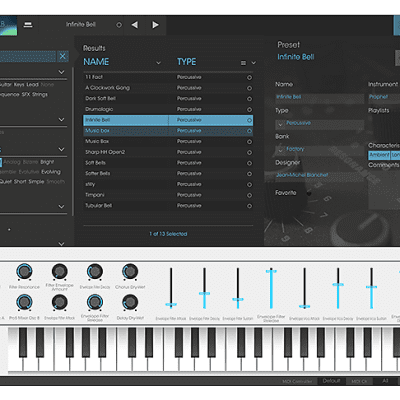Image resolution: width=400 pixels, height=400 pixels.
Task: Open the Default MIDI controller menu
Action: coord(331,381)
